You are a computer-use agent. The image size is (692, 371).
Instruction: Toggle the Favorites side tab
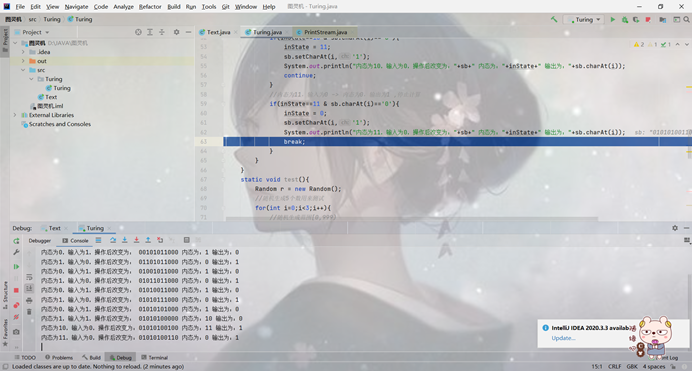(x=5, y=333)
